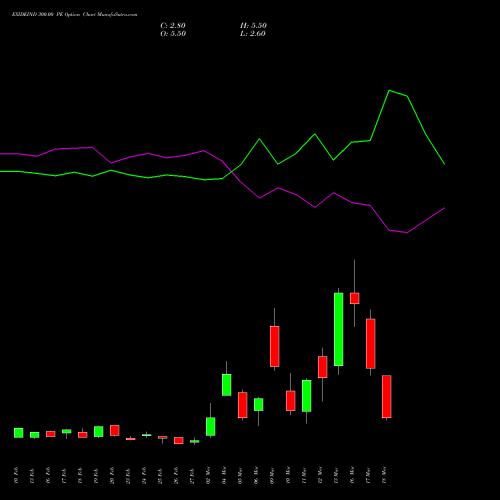Click the chart title text at top left
This screenshot has height=500, width=500.
pyautogui.click(x=74, y=15)
